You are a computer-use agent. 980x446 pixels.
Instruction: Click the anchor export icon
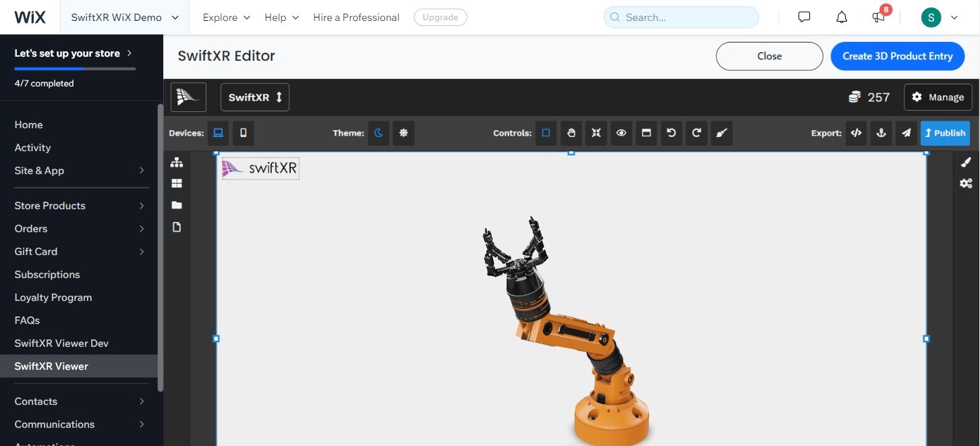(x=881, y=133)
